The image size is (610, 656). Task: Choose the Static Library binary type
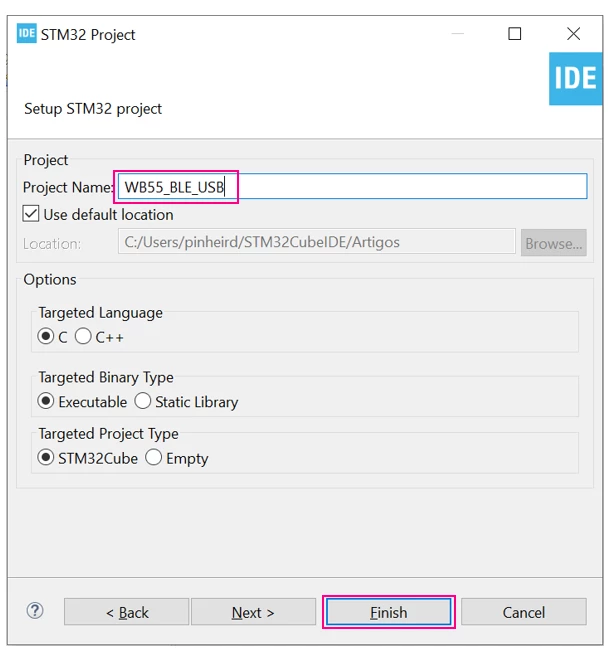[143, 401]
